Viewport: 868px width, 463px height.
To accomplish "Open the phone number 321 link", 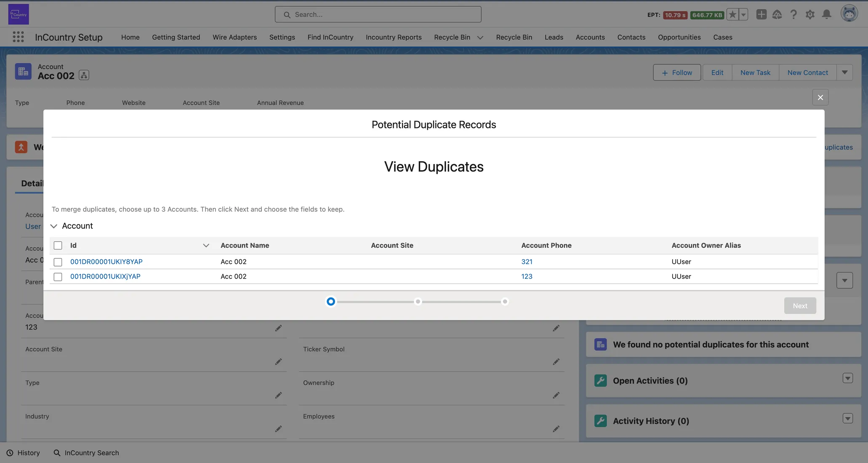I will pyautogui.click(x=527, y=261).
